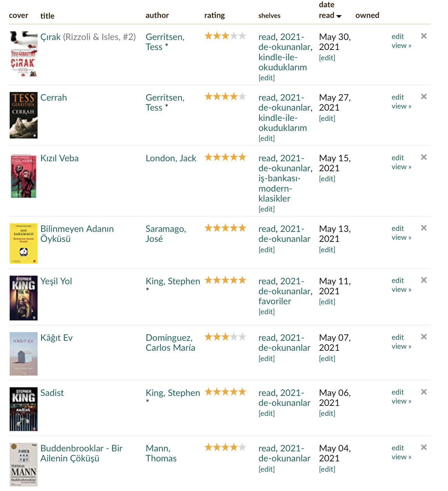
Task: Delete Bilinmeyen Adanın Öyküsü via X icon
Action: click(424, 228)
